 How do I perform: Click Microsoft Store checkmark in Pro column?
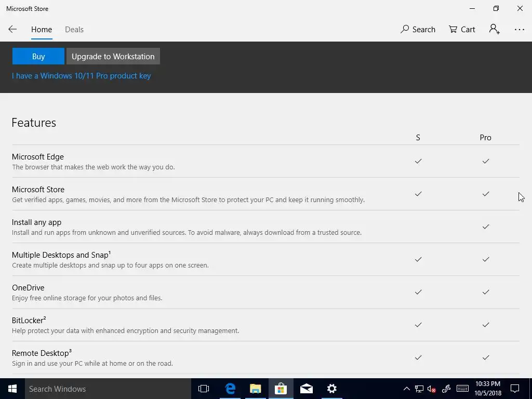click(486, 194)
